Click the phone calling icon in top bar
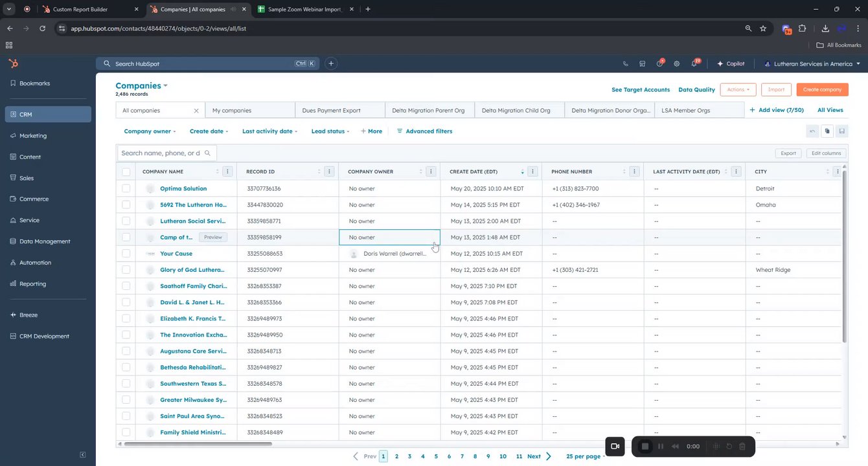Viewport: 868px width, 466px height. pyautogui.click(x=625, y=64)
